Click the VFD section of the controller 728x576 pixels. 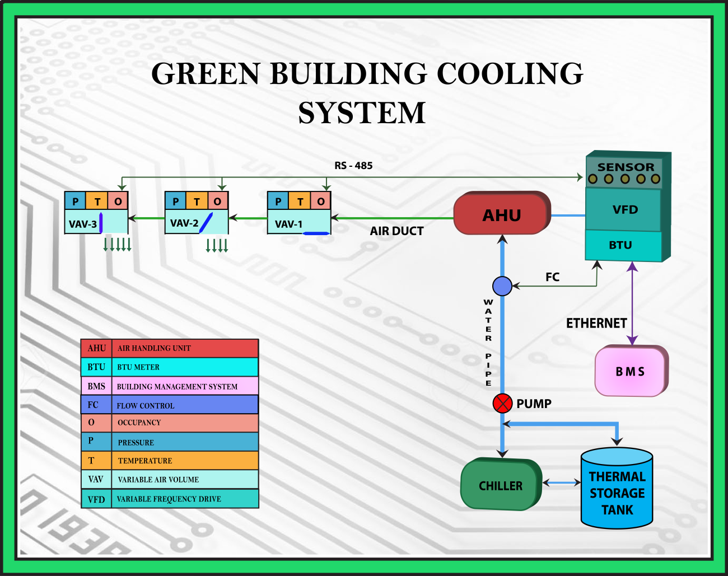click(x=624, y=209)
